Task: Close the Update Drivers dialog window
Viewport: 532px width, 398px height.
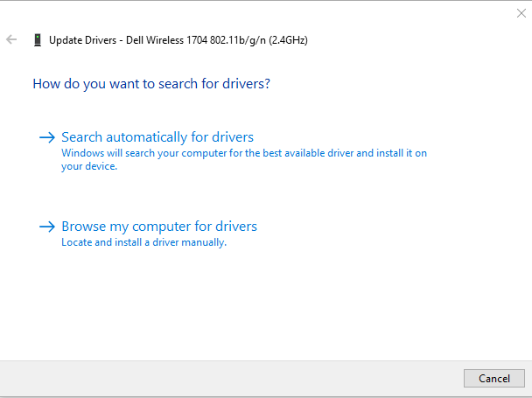Action: 521,13
